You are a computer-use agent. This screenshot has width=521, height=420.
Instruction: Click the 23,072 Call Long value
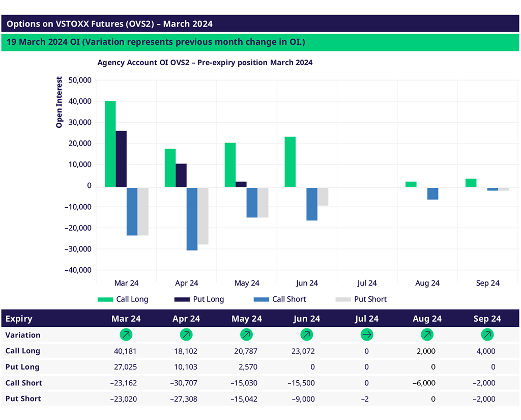(x=303, y=351)
